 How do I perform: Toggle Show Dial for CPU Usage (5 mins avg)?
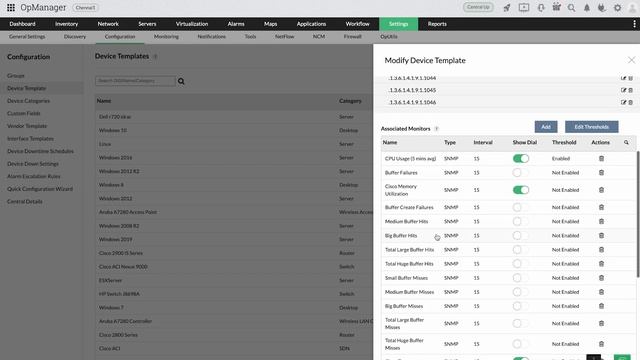[x=521, y=158]
